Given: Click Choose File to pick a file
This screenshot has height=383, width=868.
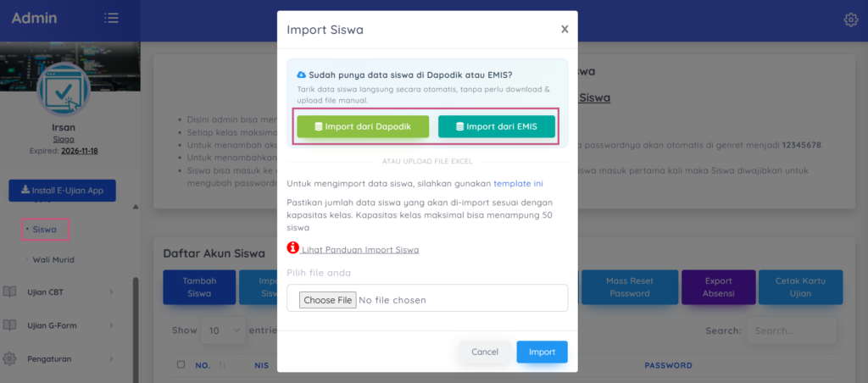Looking at the screenshot, I should click(x=328, y=300).
